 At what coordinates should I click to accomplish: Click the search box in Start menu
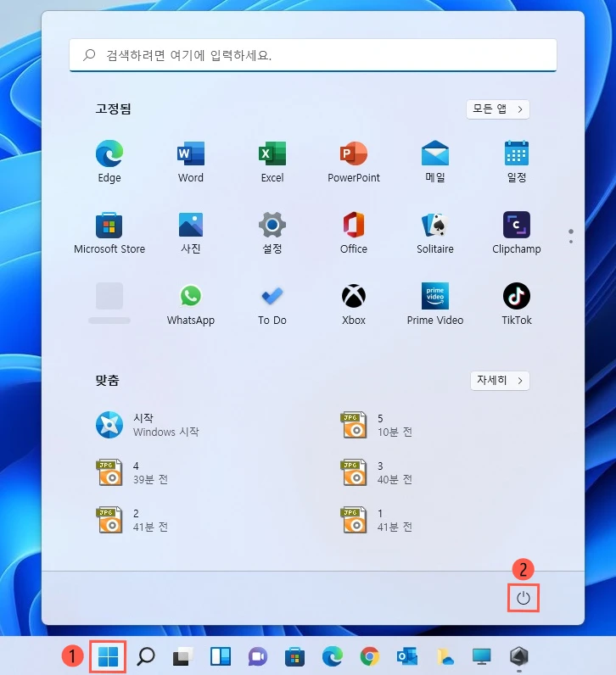313,55
